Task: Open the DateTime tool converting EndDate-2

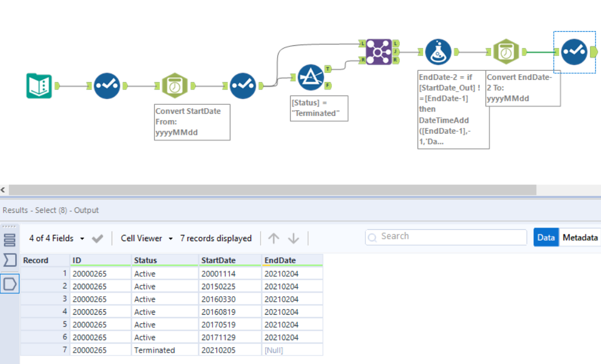Action: 507,52
